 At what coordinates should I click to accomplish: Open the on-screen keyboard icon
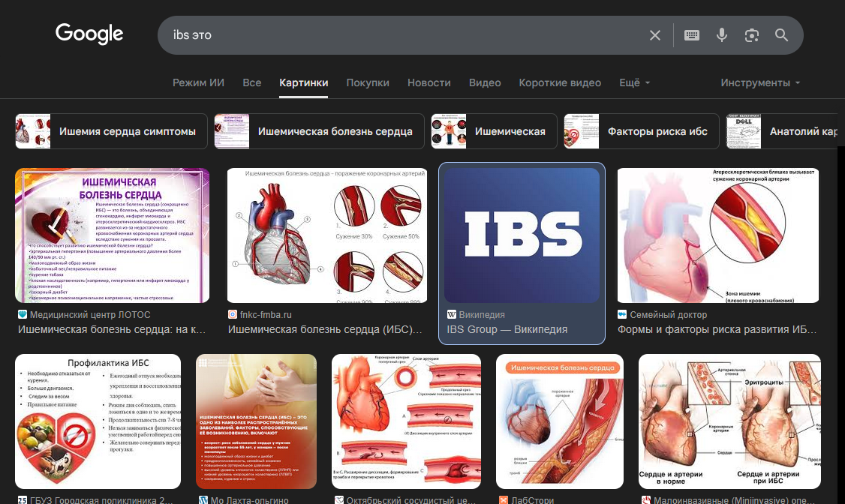[x=692, y=35]
